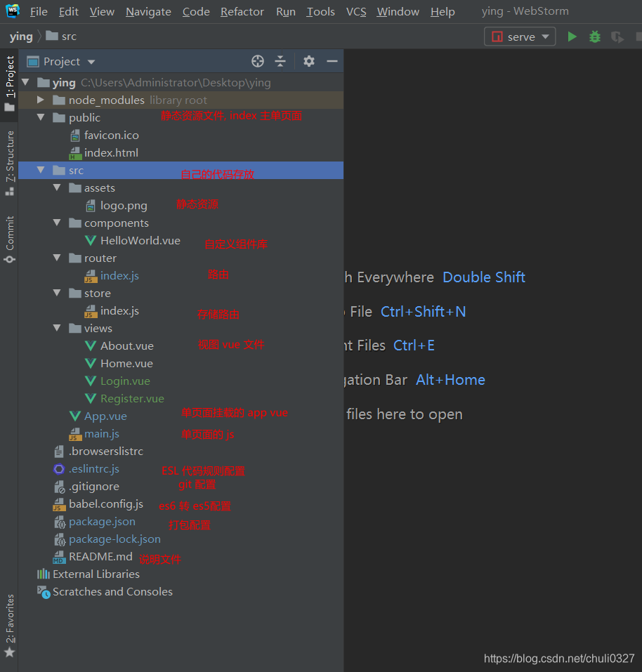Open the Edit menu

point(69,11)
